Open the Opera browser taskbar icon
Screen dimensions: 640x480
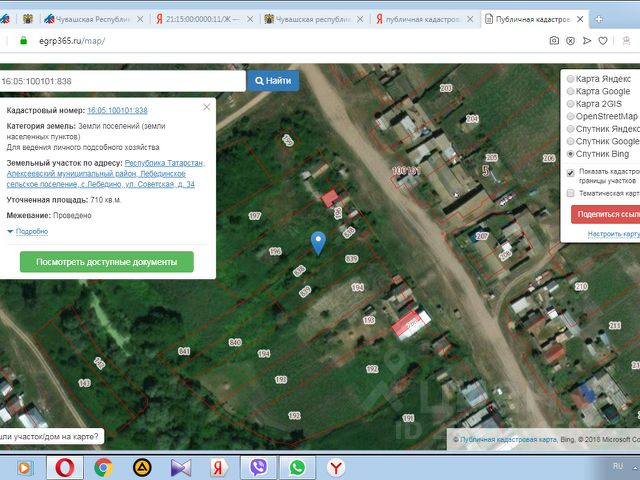(x=65, y=467)
